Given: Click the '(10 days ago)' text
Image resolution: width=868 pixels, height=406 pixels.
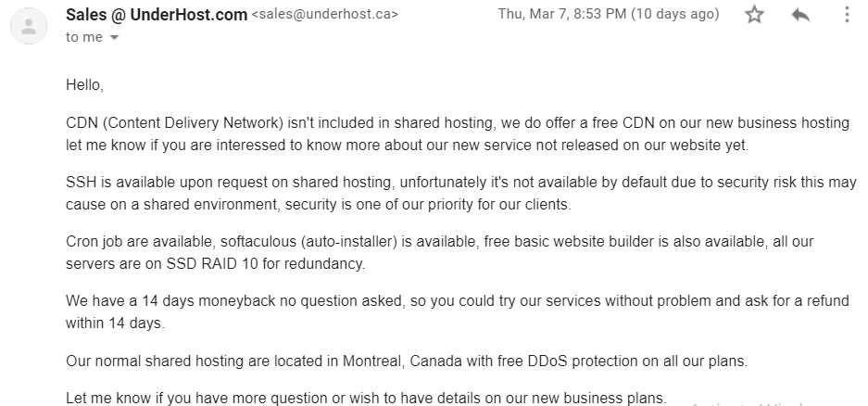Looking at the screenshot, I should coord(675,14).
